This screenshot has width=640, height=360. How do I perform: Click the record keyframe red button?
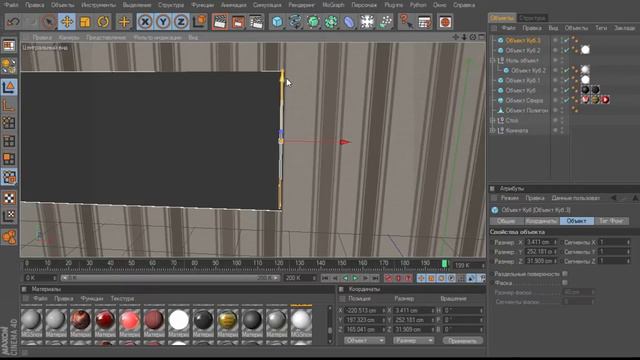pyautogui.click(x=389, y=278)
